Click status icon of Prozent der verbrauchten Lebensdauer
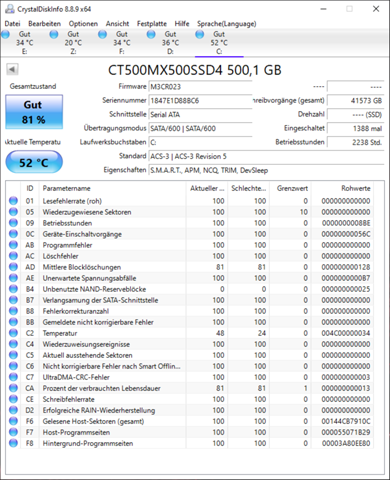 (x=13, y=388)
